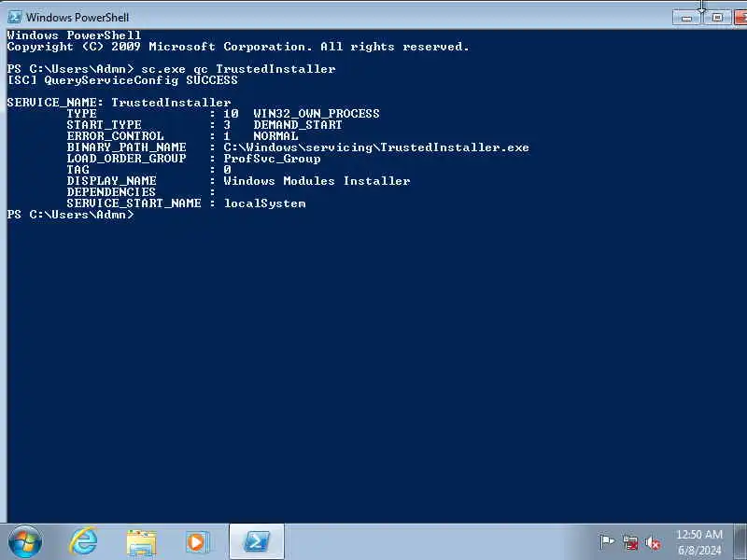Click the 'DEMAND_START' value

298,125
